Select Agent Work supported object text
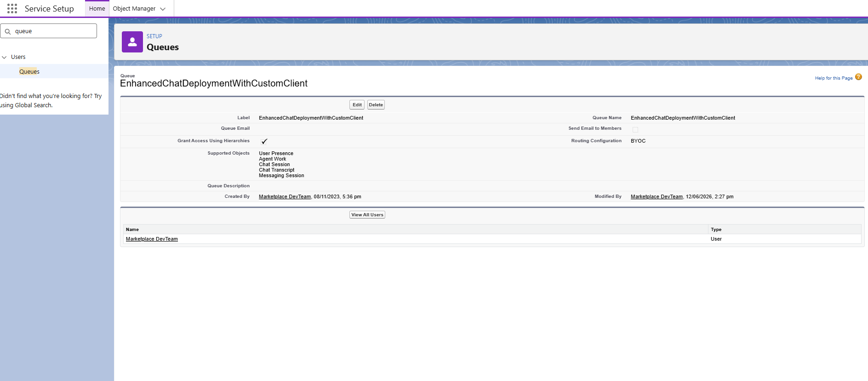Screen dimensions: 868x381 [272, 159]
